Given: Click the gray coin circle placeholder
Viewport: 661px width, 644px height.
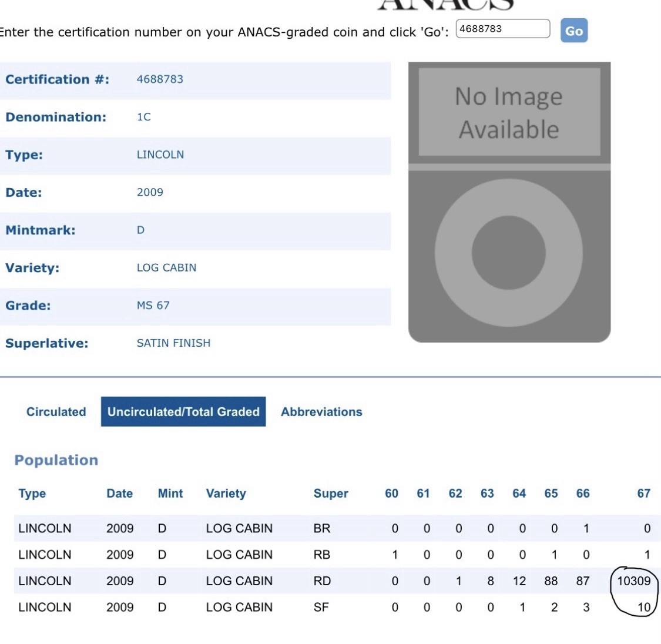Looking at the screenshot, I should [509, 253].
